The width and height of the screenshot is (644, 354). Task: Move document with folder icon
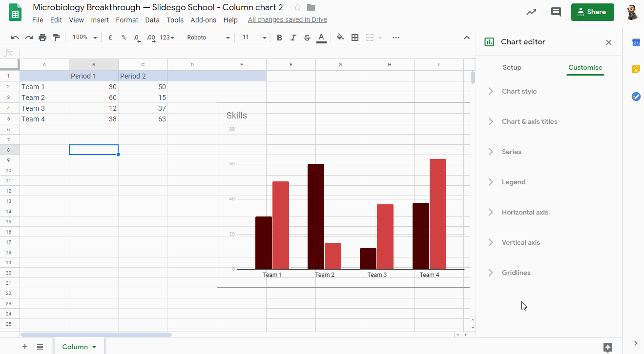coord(311,7)
